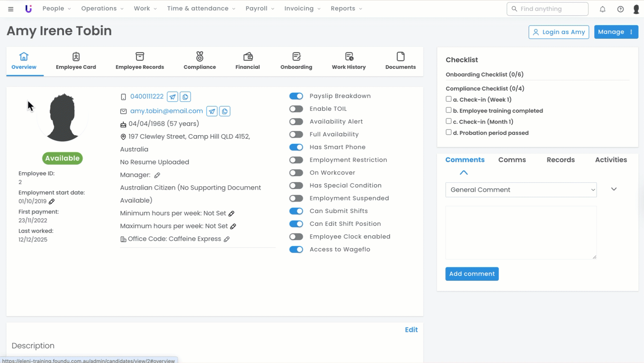Click the send icon next to phone number
The height and width of the screenshot is (363, 644).
tap(172, 97)
